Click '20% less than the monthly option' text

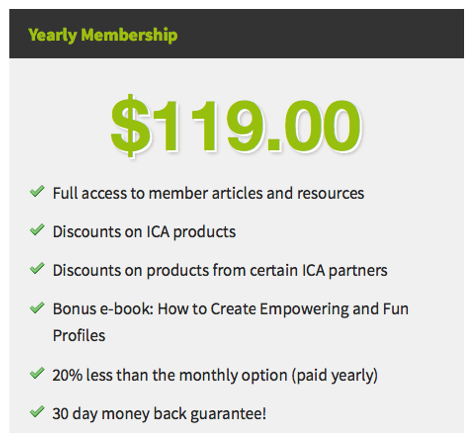pos(170,375)
